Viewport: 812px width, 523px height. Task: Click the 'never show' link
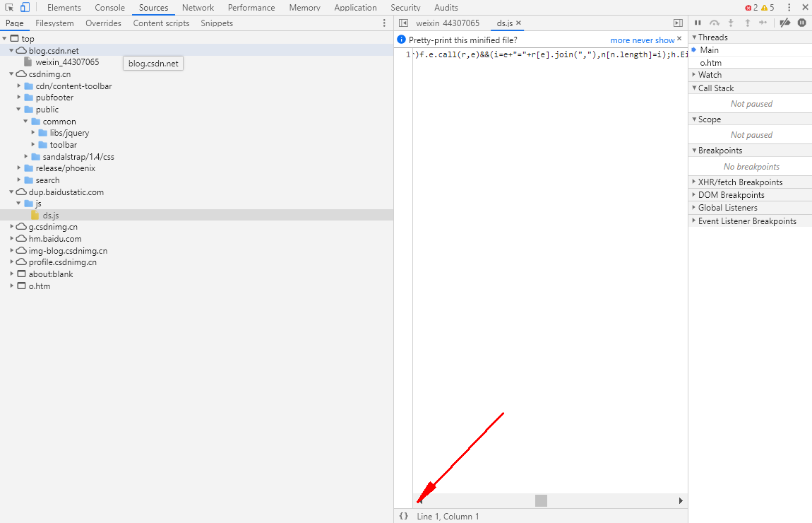654,40
